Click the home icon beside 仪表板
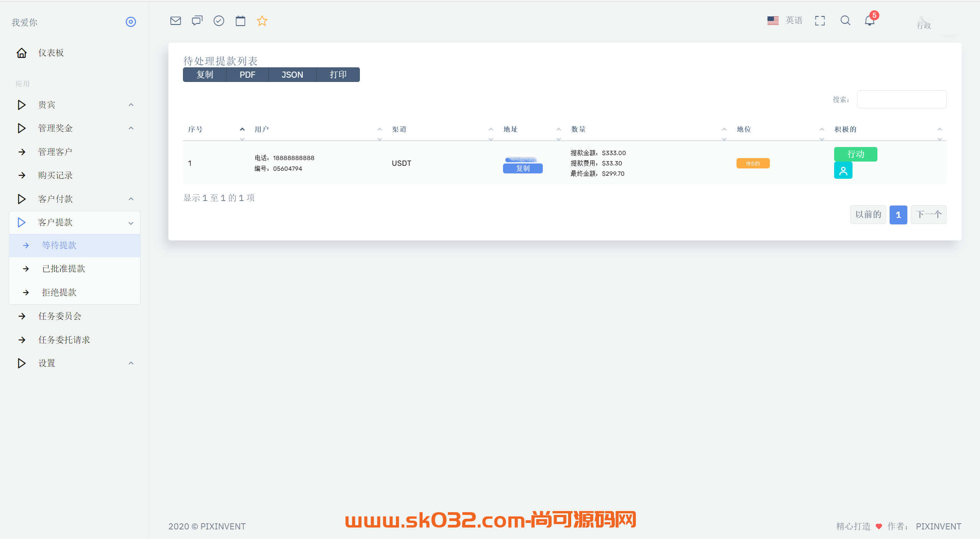 coord(22,53)
